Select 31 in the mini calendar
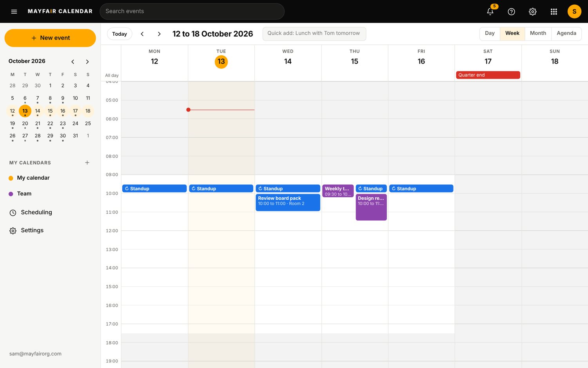588x368 pixels. click(x=75, y=136)
